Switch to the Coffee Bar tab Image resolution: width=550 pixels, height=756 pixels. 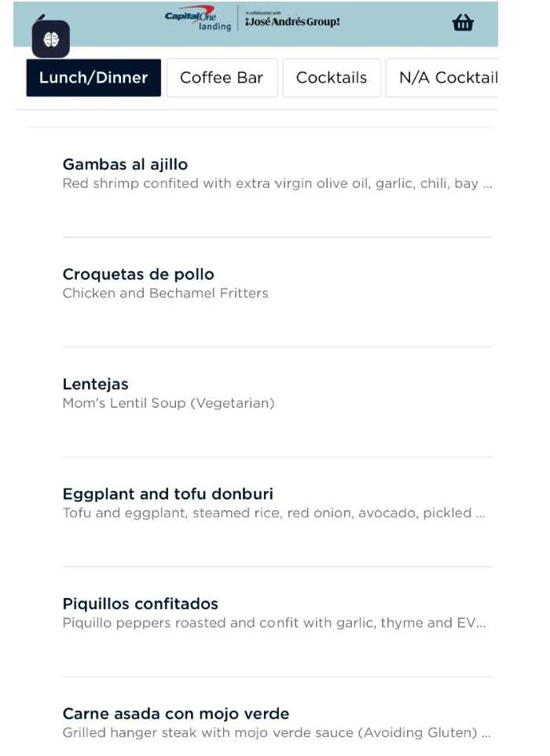(222, 78)
